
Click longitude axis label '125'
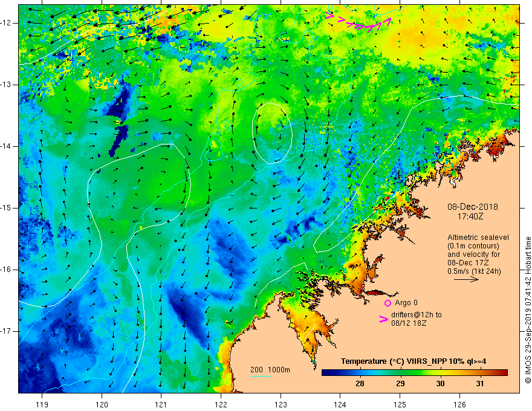400,404
